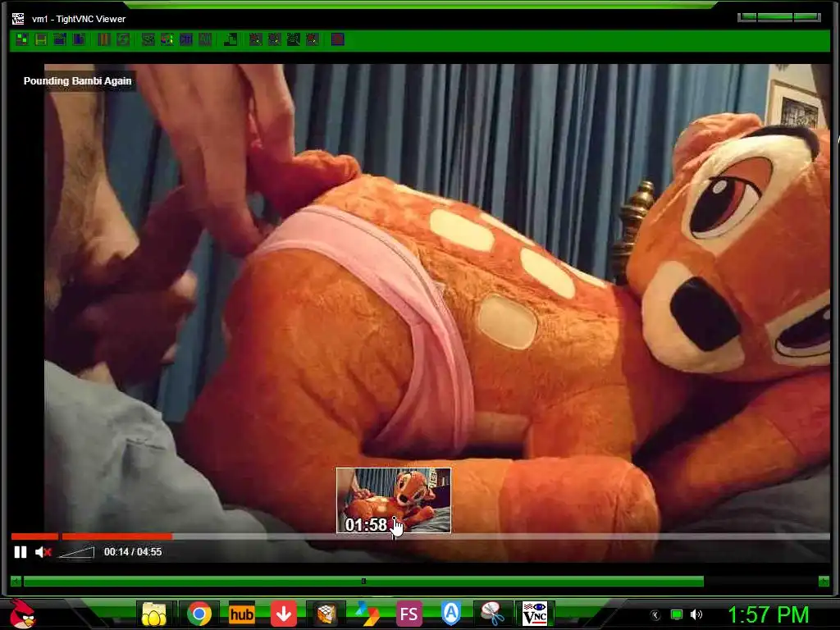Click the TightVNC Viewer title bar icon

18,19
